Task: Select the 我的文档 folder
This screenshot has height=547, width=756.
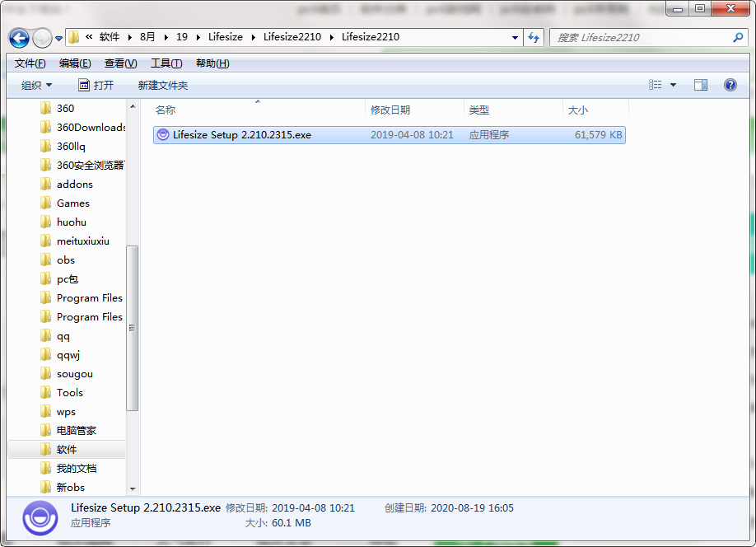Action: pos(77,469)
